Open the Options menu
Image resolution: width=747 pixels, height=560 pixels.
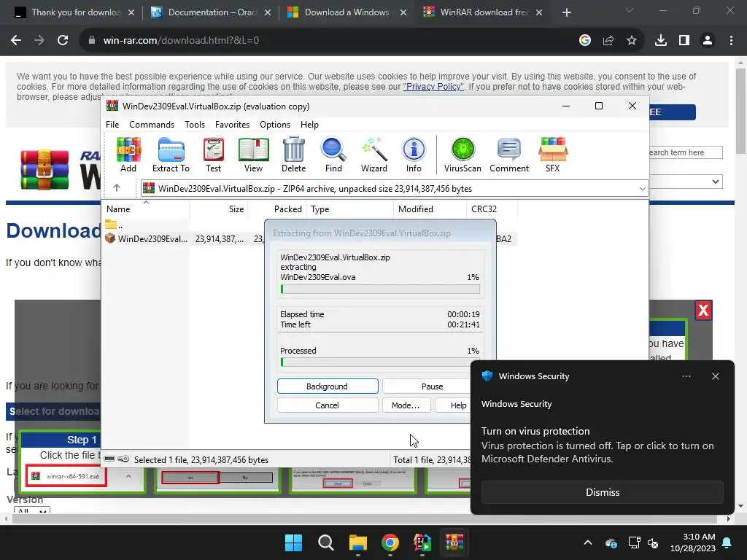point(275,124)
